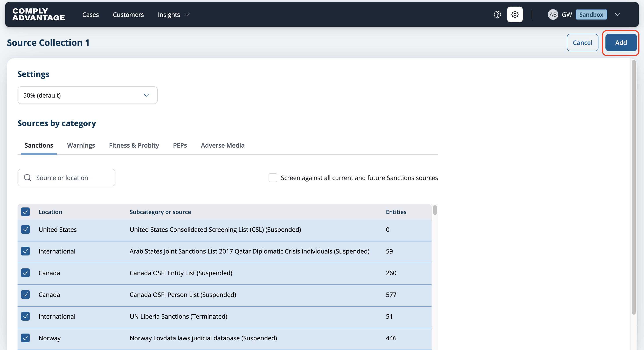Uncheck Norway Lovdata judicial database checkbox
This screenshot has height=350, width=644.
coord(25,338)
